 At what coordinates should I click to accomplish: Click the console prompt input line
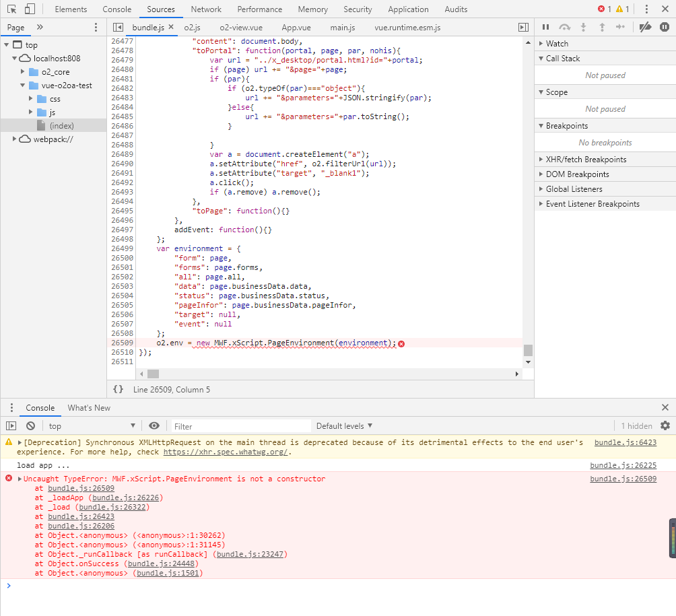click(338, 586)
